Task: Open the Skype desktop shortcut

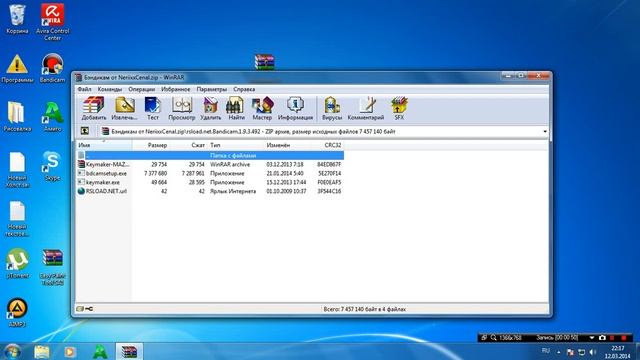Action: click(52, 167)
